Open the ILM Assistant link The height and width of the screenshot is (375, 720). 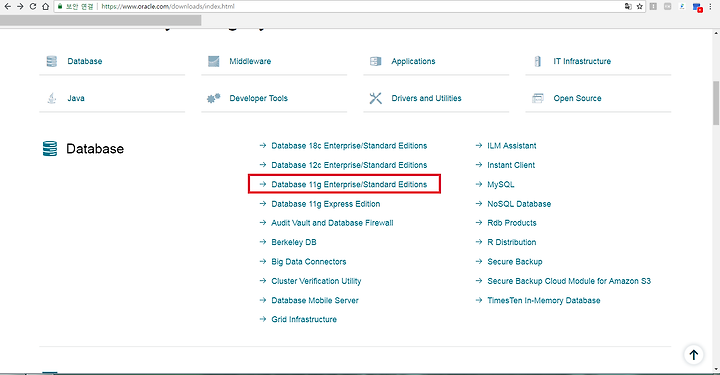click(512, 146)
